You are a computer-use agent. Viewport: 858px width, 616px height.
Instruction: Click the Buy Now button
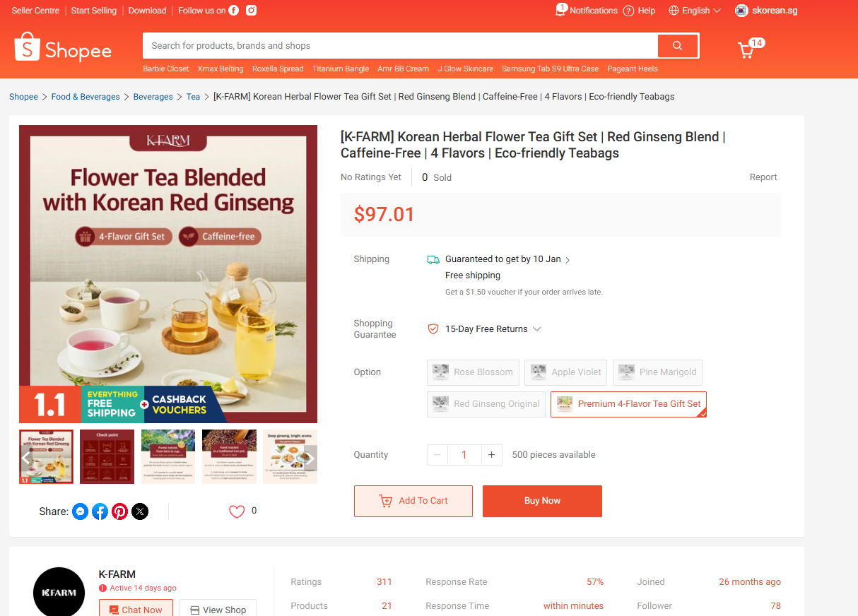(542, 501)
